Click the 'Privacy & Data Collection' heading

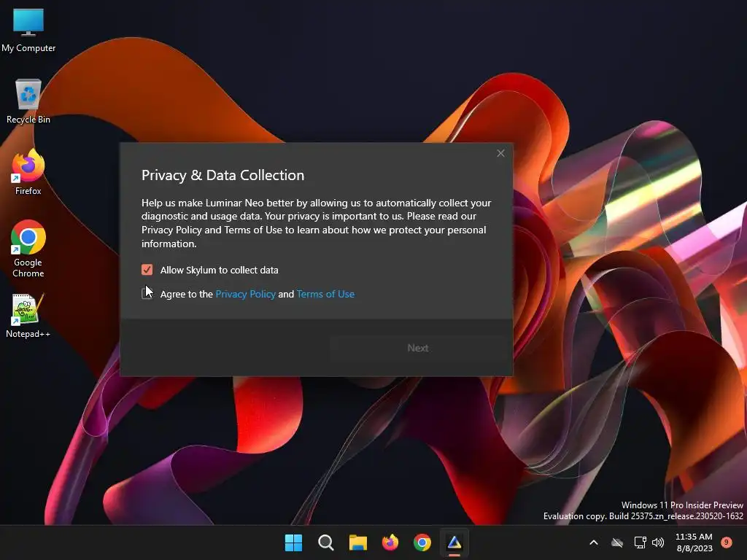[223, 175]
